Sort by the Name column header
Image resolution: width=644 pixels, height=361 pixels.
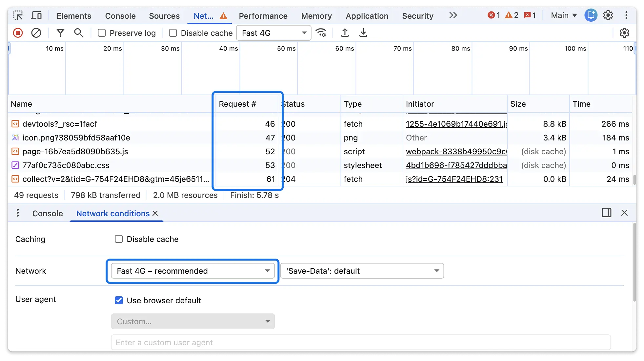(x=111, y=104)
